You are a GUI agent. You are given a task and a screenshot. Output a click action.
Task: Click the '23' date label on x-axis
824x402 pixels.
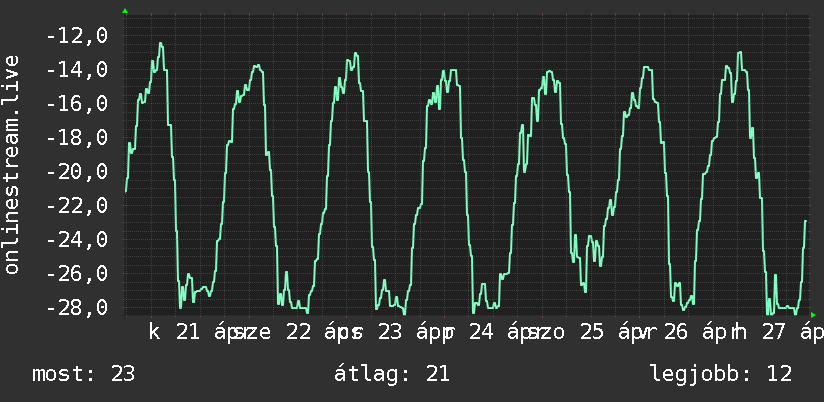coord(389,332)
